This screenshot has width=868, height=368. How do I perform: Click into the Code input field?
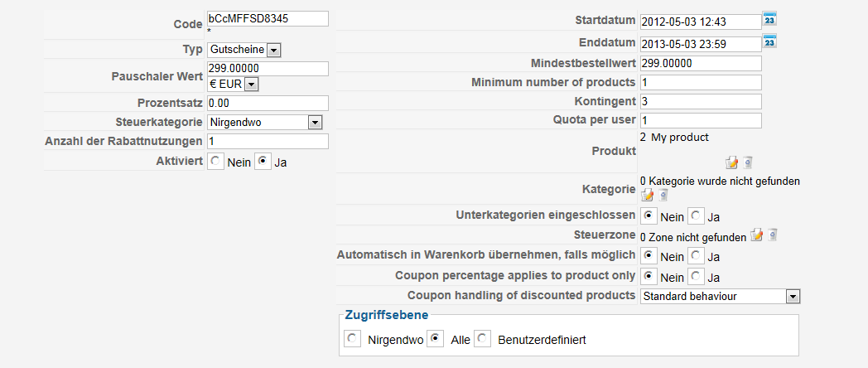pyautogui.click(x=268, y=18)
